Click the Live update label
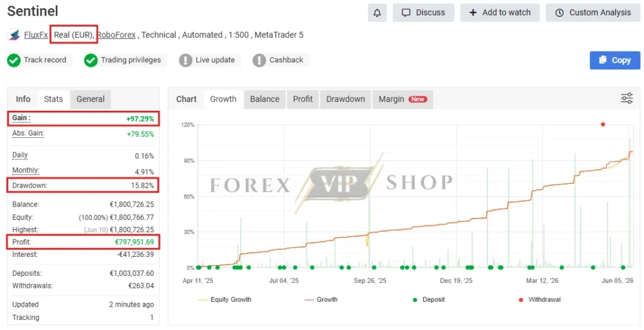This screenshot has width=644, height=330. [215, 60]
